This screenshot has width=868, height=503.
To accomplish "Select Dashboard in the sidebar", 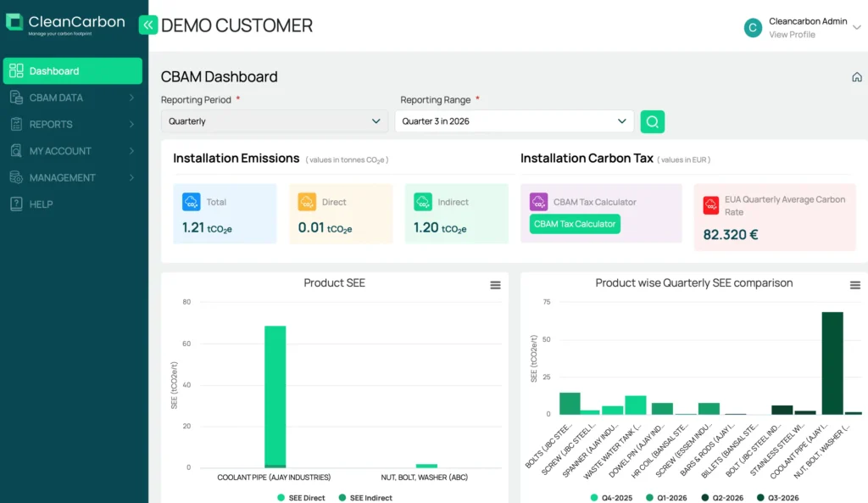I will pos(73,71).
